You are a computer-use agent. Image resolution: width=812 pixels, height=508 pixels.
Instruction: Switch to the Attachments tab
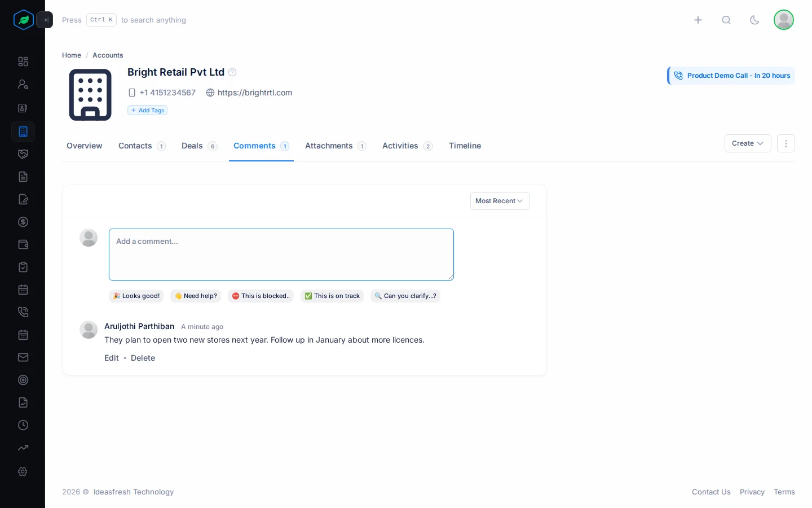336,146
